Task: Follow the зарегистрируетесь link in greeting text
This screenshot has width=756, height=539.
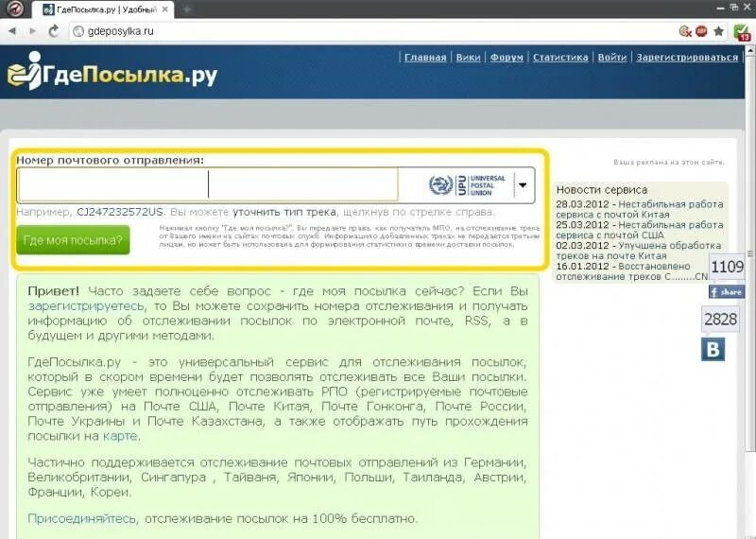Action: [86, 306]
